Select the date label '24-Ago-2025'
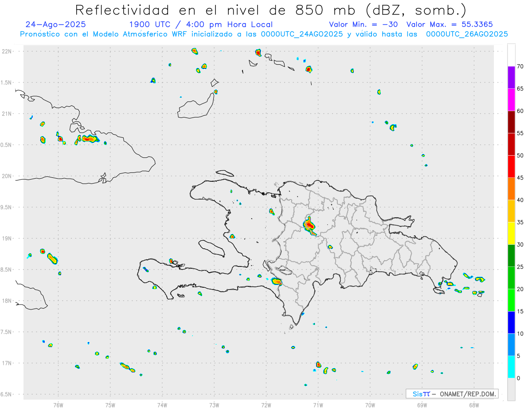The image size is (532, 411). click(55, 24)
